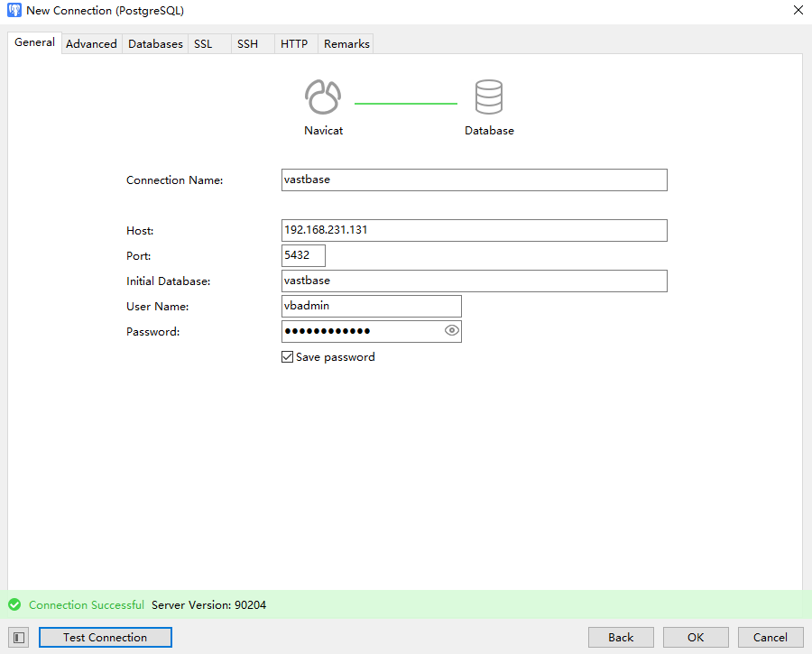
Task: Click the Port: label
Action: click(x=138, y=256)
